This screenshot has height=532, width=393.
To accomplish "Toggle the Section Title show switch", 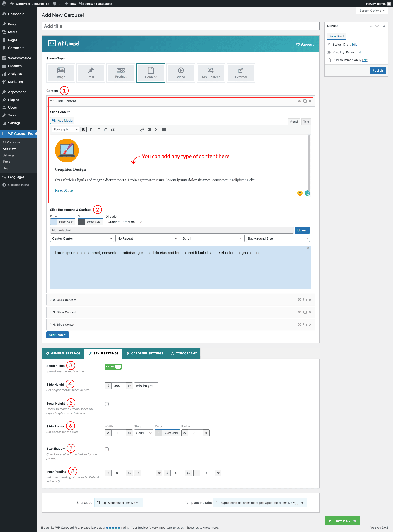I will click(x=113, y=367).
